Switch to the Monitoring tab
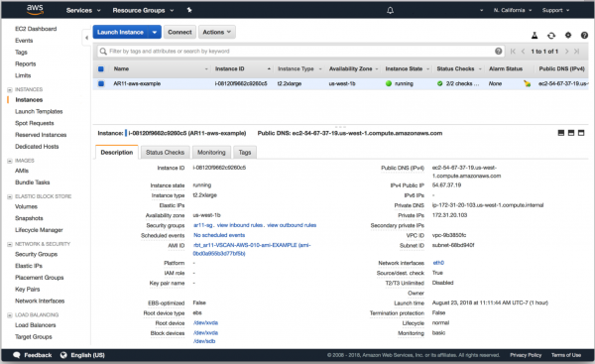The height and width of the screenshot is (364, 595). 211,152
